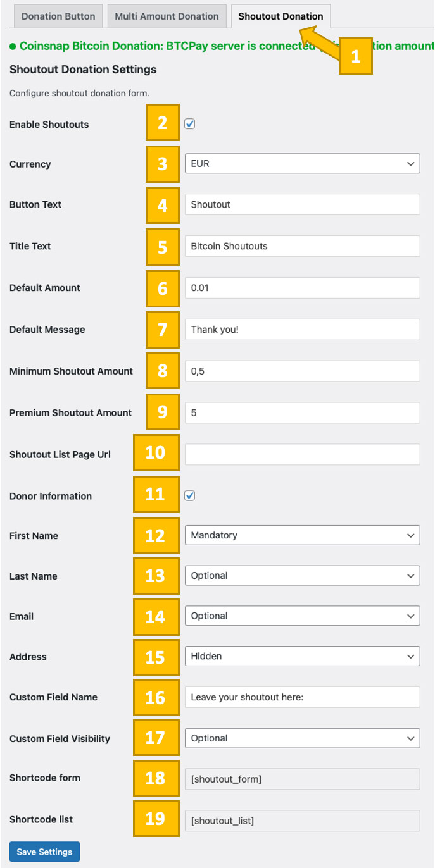
Task: Open the Address dropdown set to Hidden
Action: tap(302, 656)
